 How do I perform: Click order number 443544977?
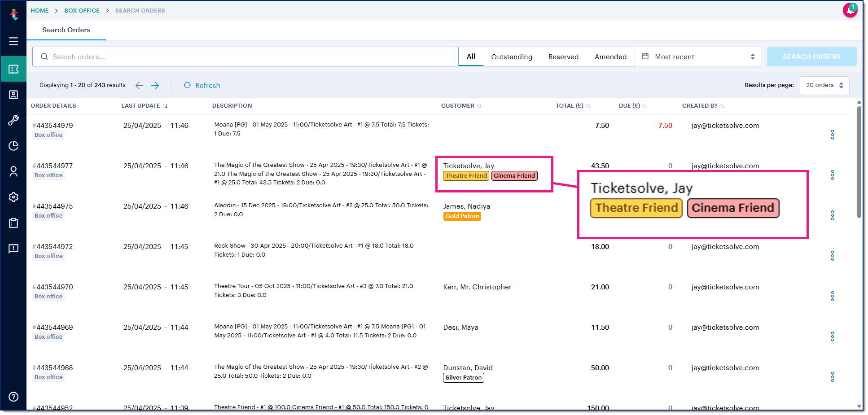[x=53, y=166]
